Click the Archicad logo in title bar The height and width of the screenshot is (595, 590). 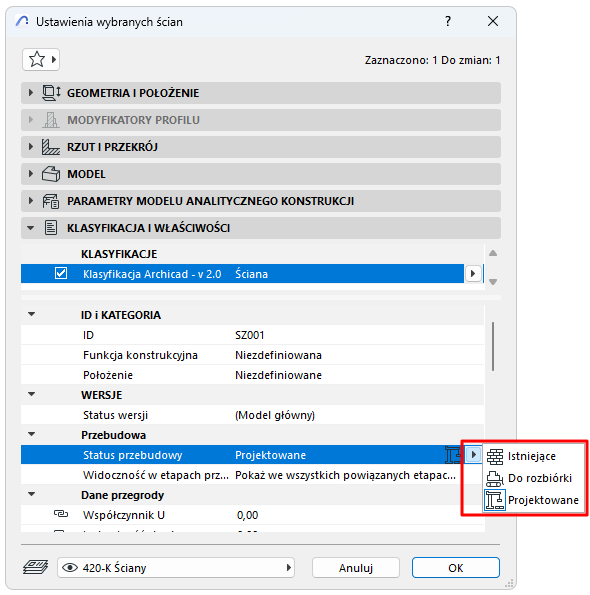(x=22, y=21)
